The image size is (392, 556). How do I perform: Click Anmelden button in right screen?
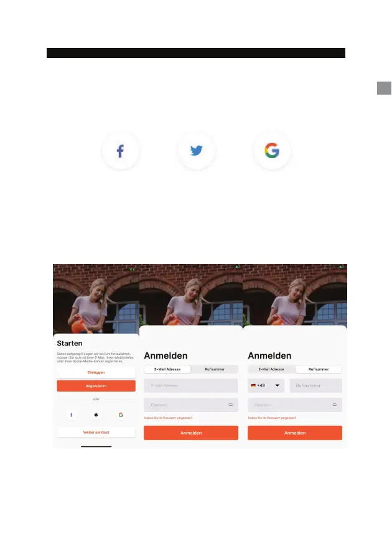tap(295, 433)
